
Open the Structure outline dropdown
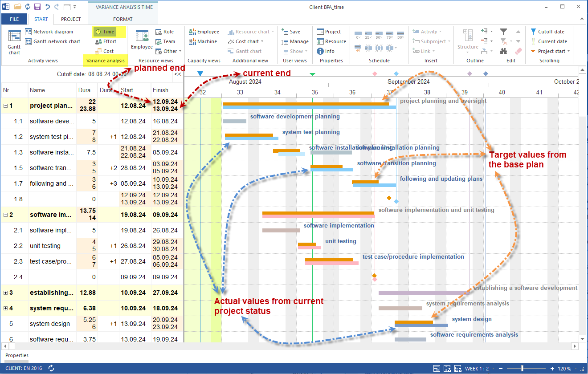(x=468, y=41)
